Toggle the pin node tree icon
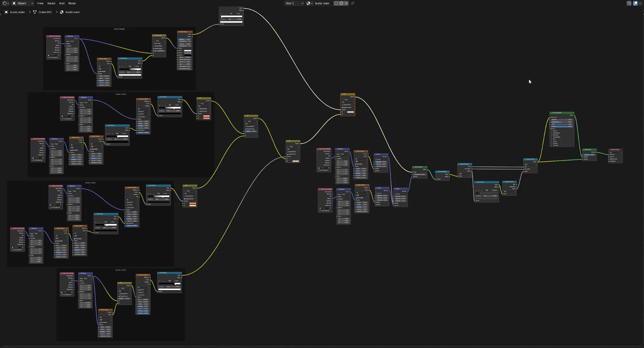 [352, 3]
